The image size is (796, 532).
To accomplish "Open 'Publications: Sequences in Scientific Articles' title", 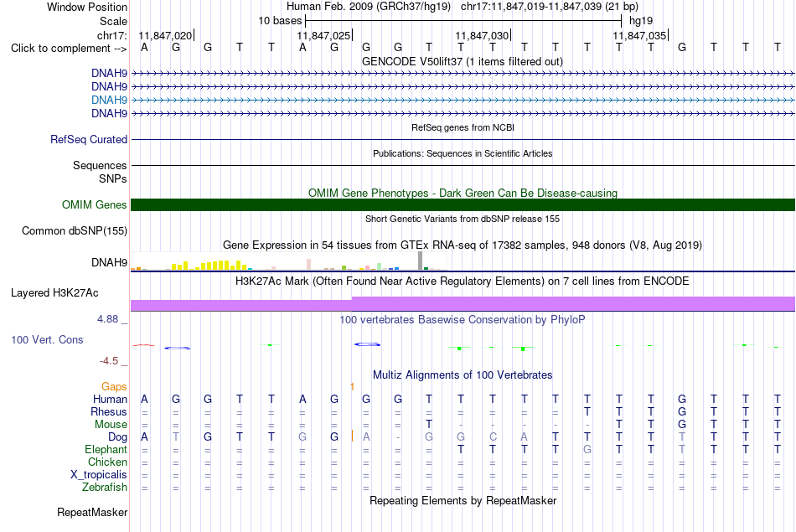I will pos(463,153).
